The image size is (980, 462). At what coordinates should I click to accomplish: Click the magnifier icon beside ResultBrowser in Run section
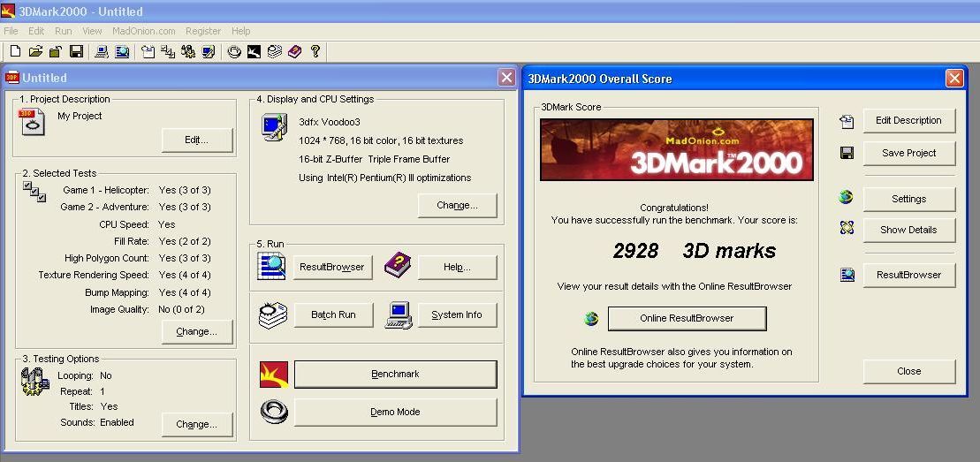(271, 266)
